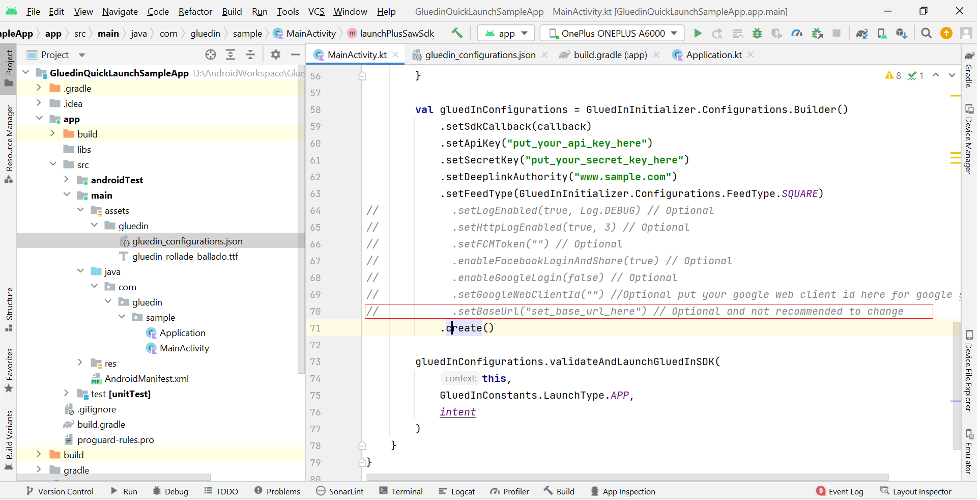The width and height of the screenshot is (980, 500).
Task: Toggle Build Variants side panel
Action: coord(9,440)
